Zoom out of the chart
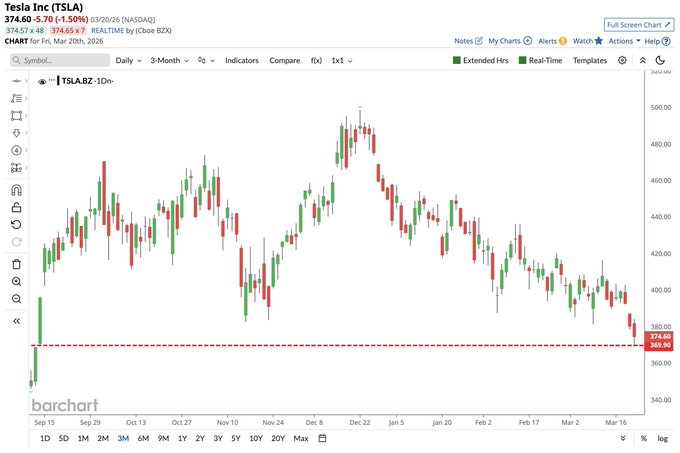680x453 pixels. (16, 299)
